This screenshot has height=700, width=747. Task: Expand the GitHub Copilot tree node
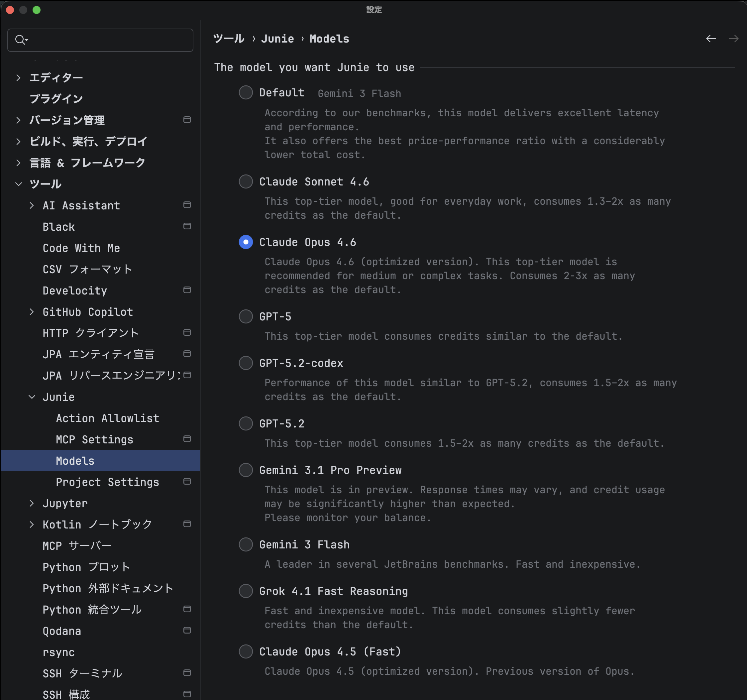[32, 312]
